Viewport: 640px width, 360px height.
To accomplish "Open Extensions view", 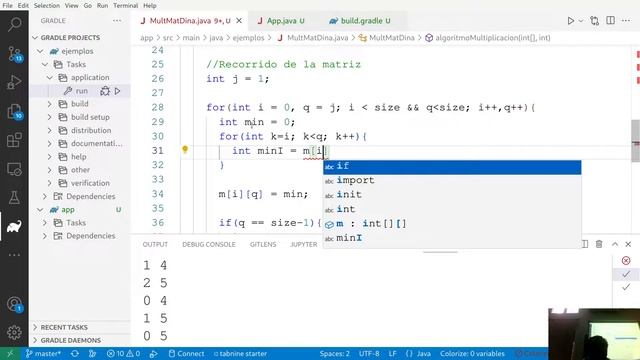I will pos(14,140).
